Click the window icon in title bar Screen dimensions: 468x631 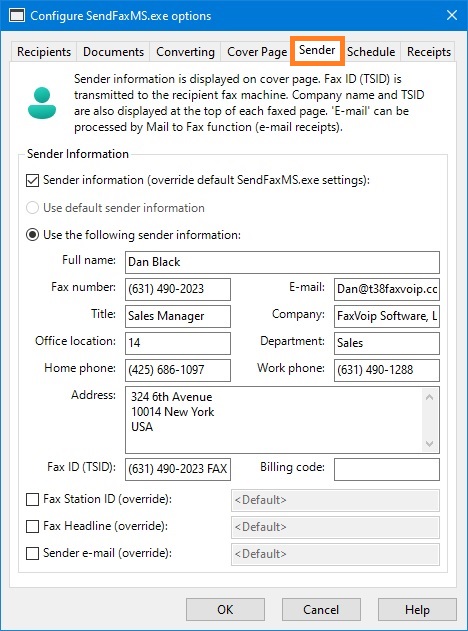(17, 16)
